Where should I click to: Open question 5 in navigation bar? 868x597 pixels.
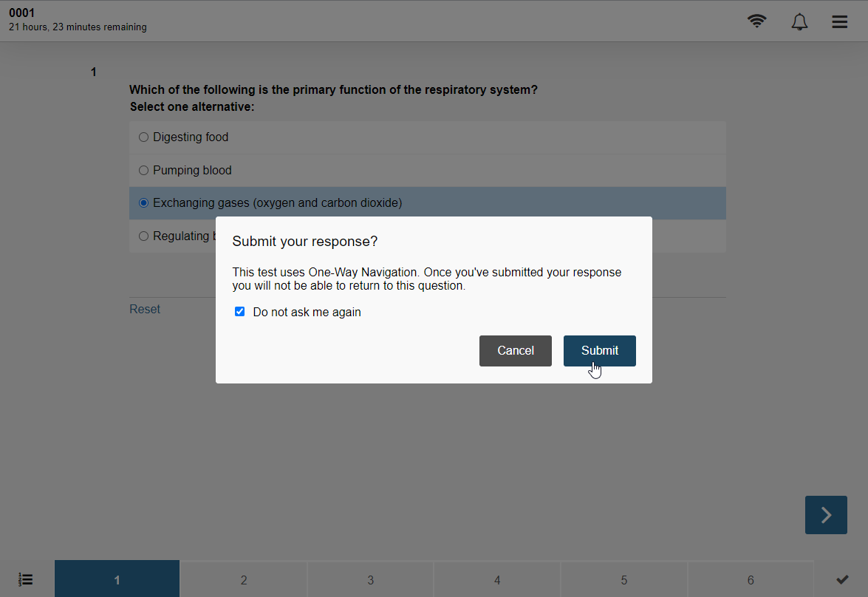coord(624,579)
